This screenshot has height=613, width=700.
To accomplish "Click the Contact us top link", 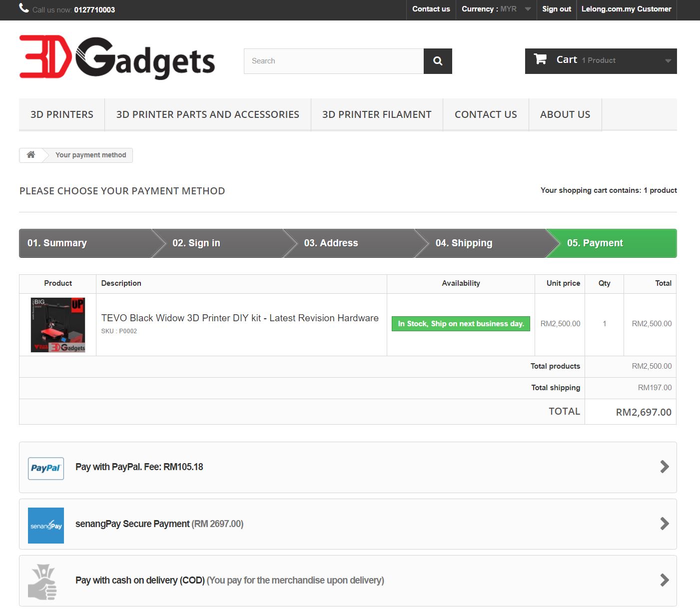I will click(431, 9).
